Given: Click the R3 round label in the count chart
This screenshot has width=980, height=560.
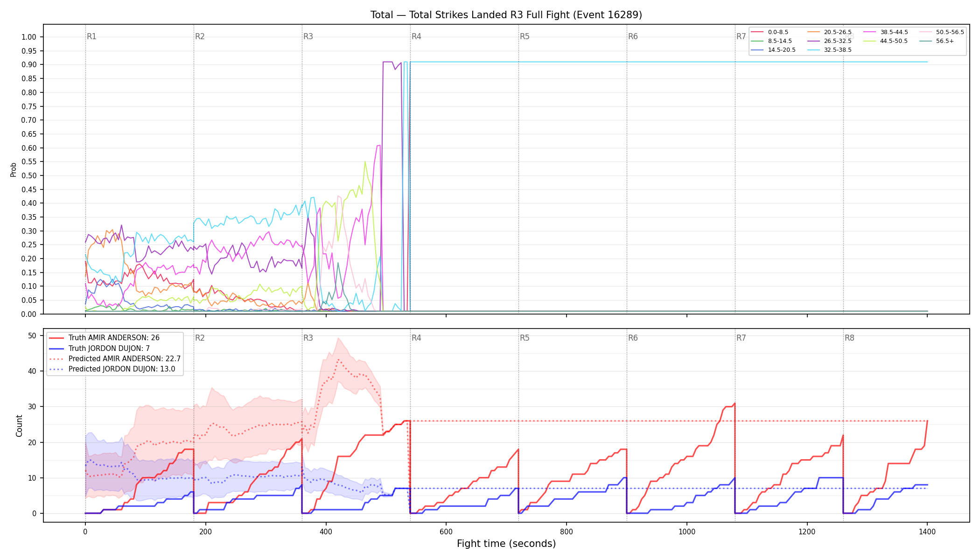Looking at the screenshot, I should coord(308,338).
